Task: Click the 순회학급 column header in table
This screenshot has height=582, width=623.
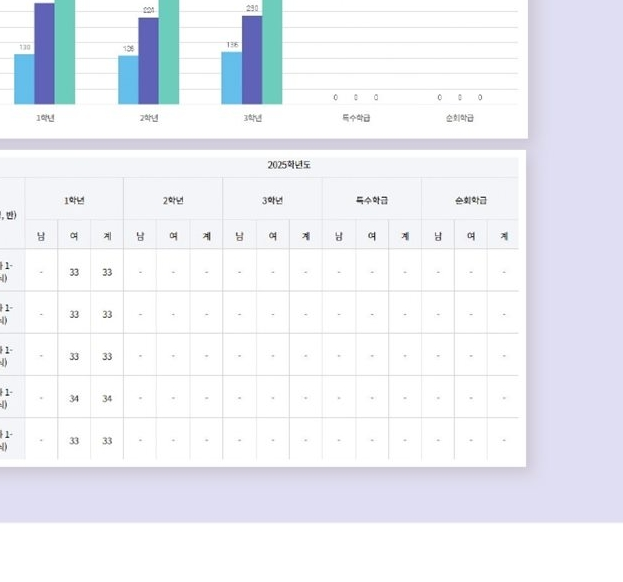Action: [470, 200]
